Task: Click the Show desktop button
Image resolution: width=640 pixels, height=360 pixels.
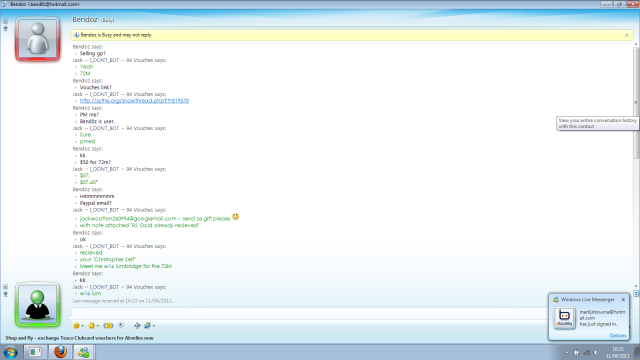Action: point(637,352)
